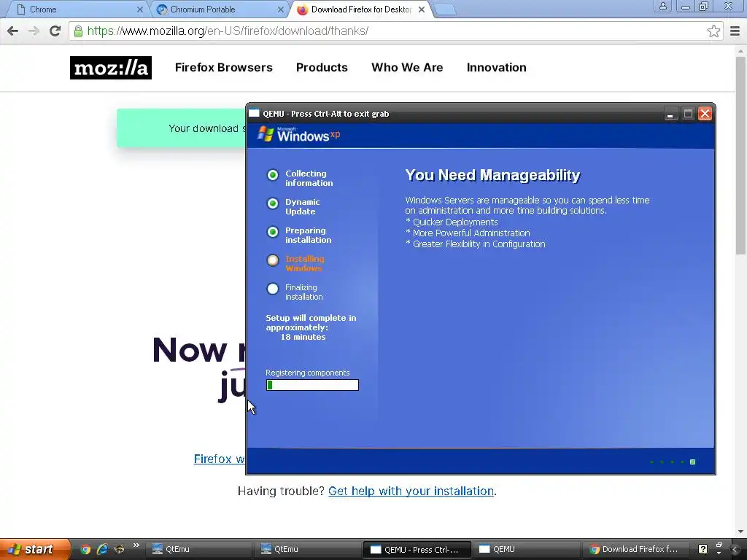Click the green padlock security icon
747x560 pixels.
point(78,31)
